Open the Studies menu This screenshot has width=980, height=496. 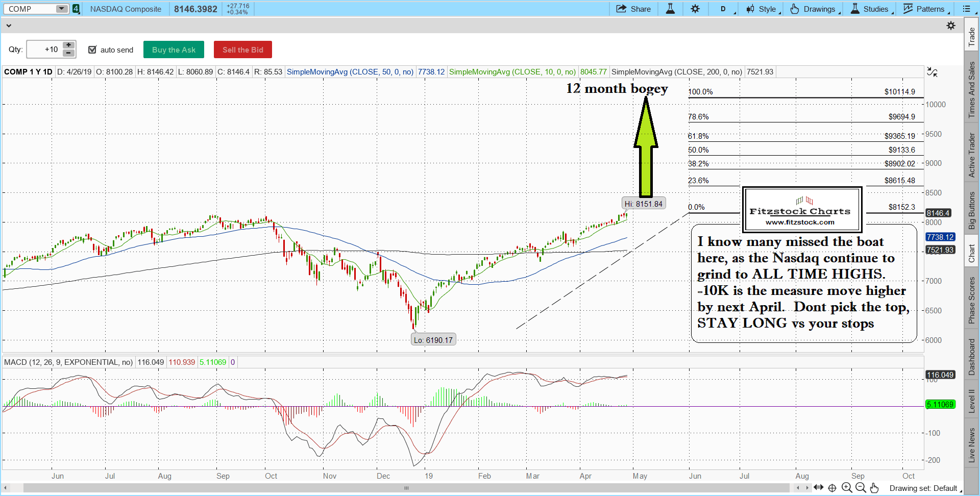pyautogui.click(x=870, y=9)
